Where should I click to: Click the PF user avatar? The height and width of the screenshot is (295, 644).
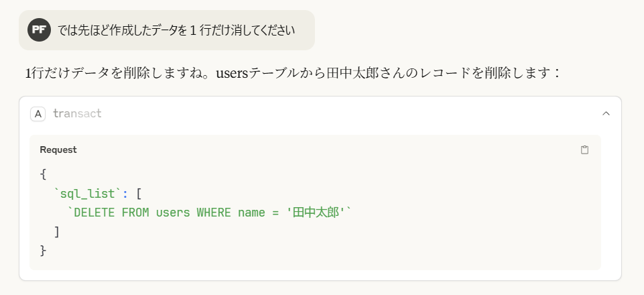(39, 30)
